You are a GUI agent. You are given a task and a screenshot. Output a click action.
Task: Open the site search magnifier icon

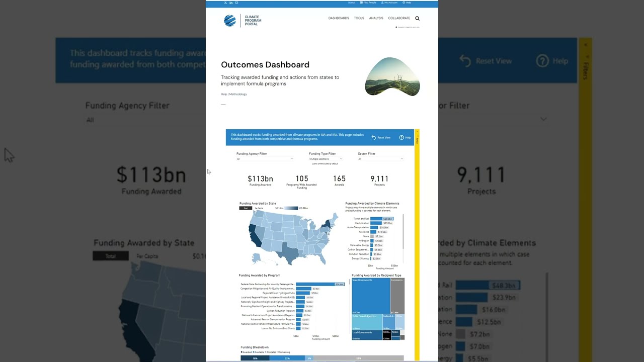[417, 18]
